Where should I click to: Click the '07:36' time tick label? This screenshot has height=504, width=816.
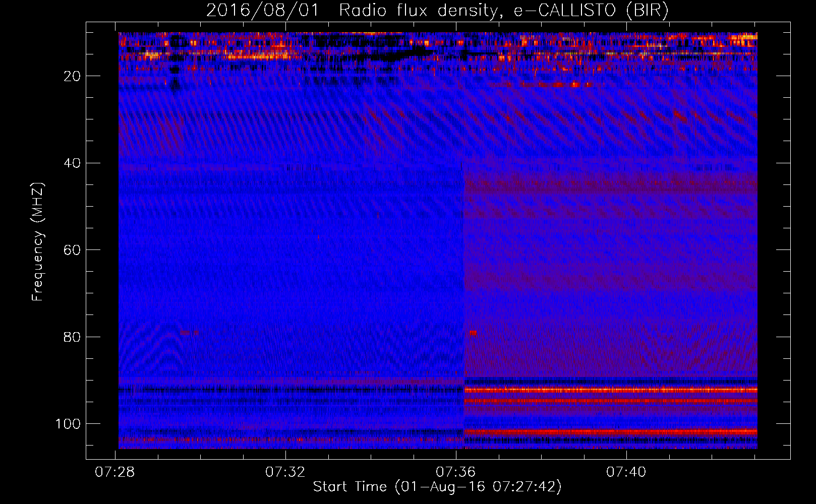pos(455,472)
